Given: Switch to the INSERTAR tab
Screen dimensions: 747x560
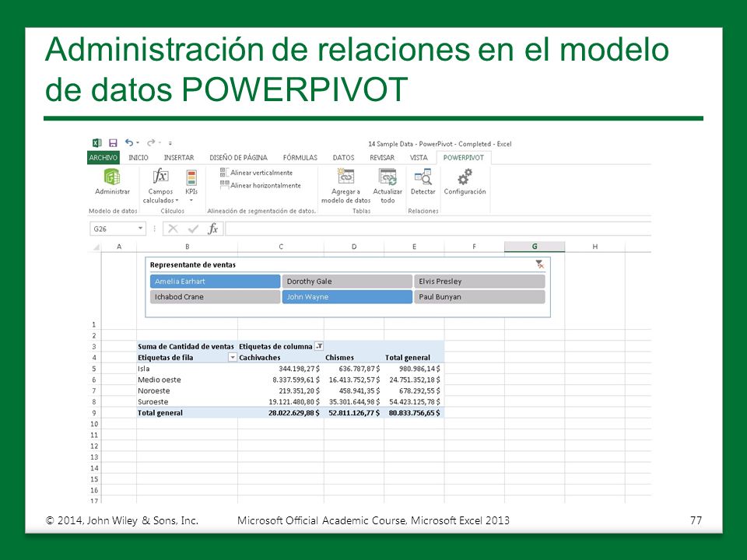Looking at the screenshot, I should (x=179, y=158).
